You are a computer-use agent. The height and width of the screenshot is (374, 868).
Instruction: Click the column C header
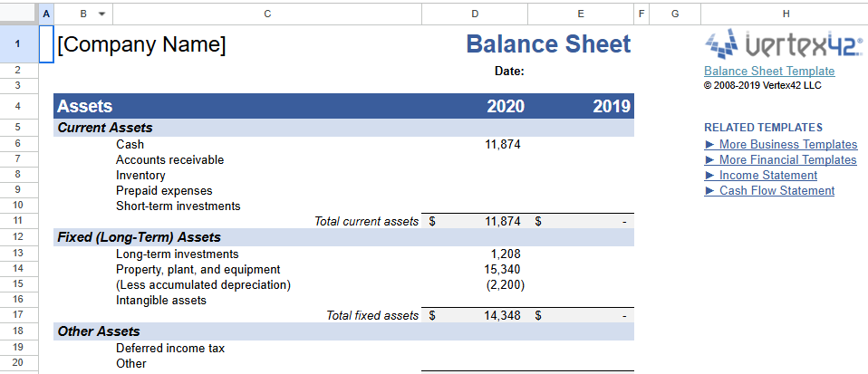pyautogui.click(x=266, y=14)
